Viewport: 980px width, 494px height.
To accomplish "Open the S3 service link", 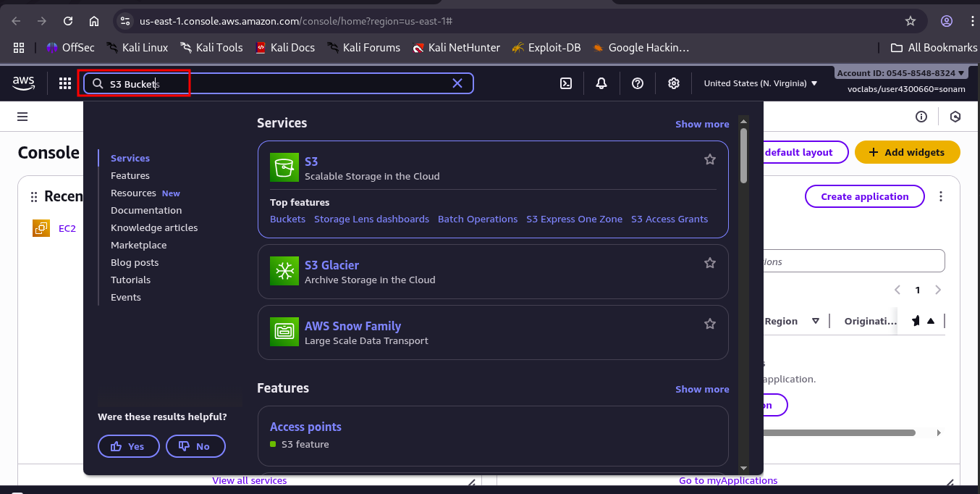I will coord(311,162).
